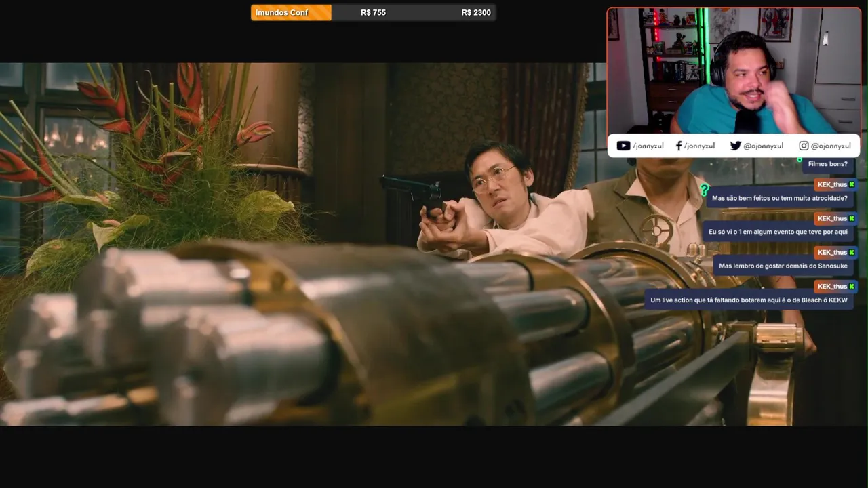
Task: Open the /jonnyzul YouTube handle
Action: (x=648, y=146)
